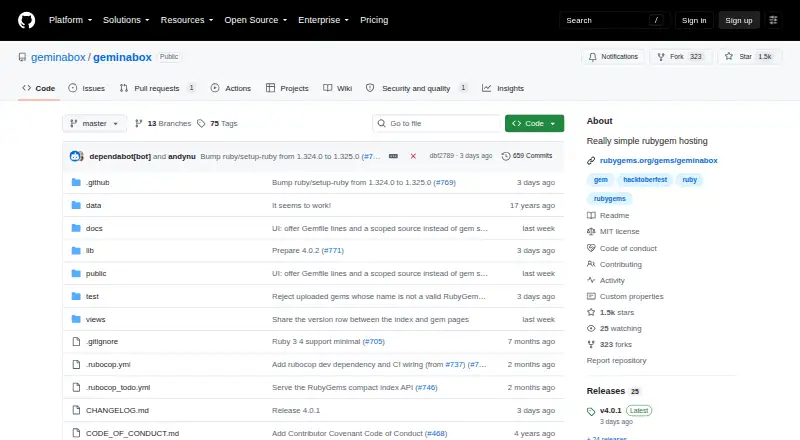Focus the Go to file field
The image size is (800, 440).
click(437, 124)
